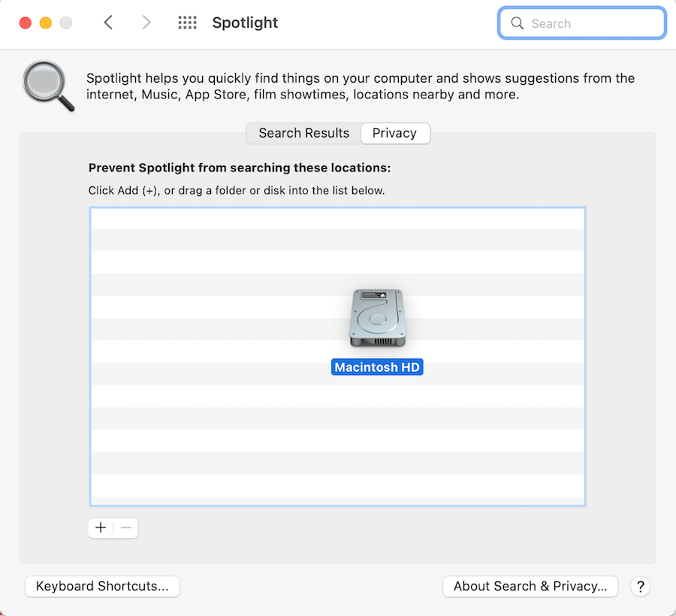This screenshot has width=676, height=616.
Task: Close the Spotlight preferences window
Action: [25, 23]
